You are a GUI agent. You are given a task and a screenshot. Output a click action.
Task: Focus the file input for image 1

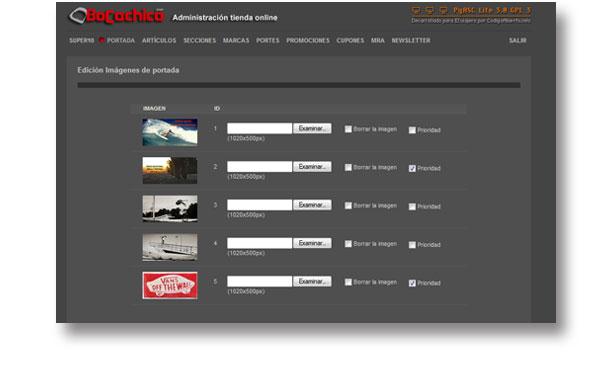click(x=259, y=129)
